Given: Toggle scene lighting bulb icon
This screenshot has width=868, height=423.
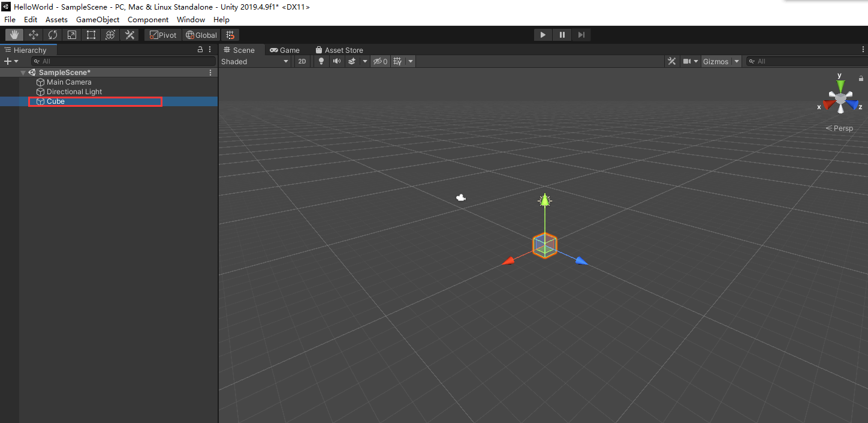Looking at the screenshot, I should pyautogui.click(x=321, y=61).
